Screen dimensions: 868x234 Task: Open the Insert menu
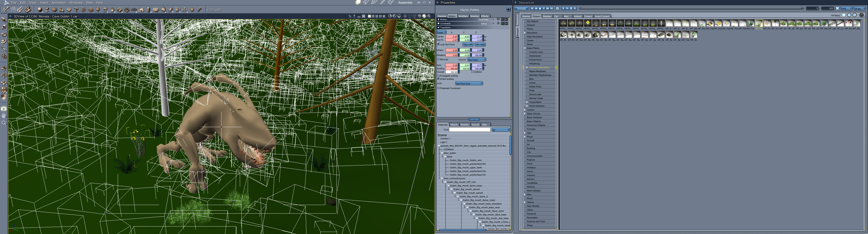[x=44, y=3]
